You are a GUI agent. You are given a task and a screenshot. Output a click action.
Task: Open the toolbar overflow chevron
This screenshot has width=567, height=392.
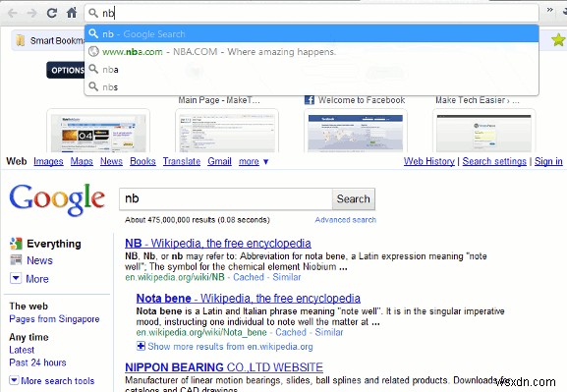tap(549, 10)
